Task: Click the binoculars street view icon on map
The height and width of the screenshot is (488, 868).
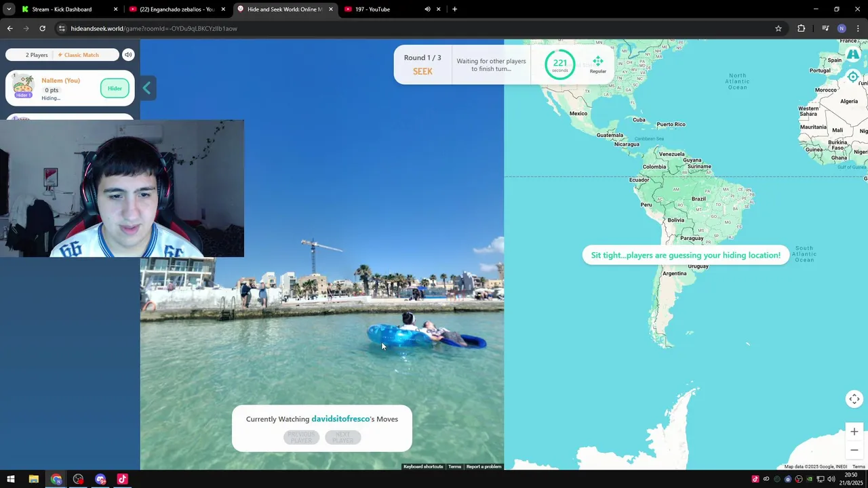Action: pos(854,54)
